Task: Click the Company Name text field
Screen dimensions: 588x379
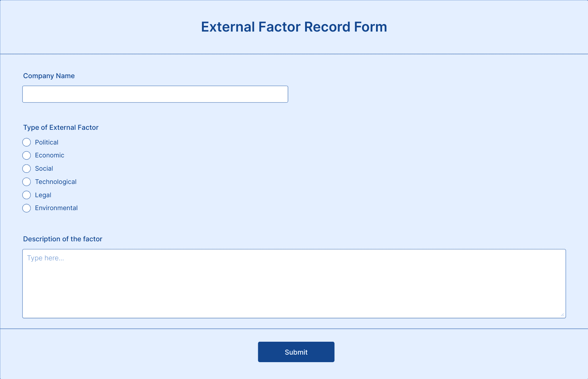Action: click(155, 94)
